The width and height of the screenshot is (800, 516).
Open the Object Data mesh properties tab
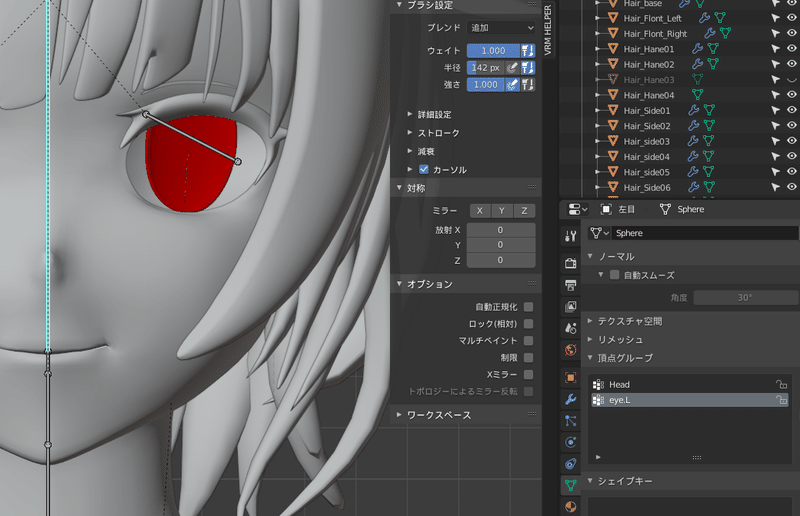[x=570, y=485]
